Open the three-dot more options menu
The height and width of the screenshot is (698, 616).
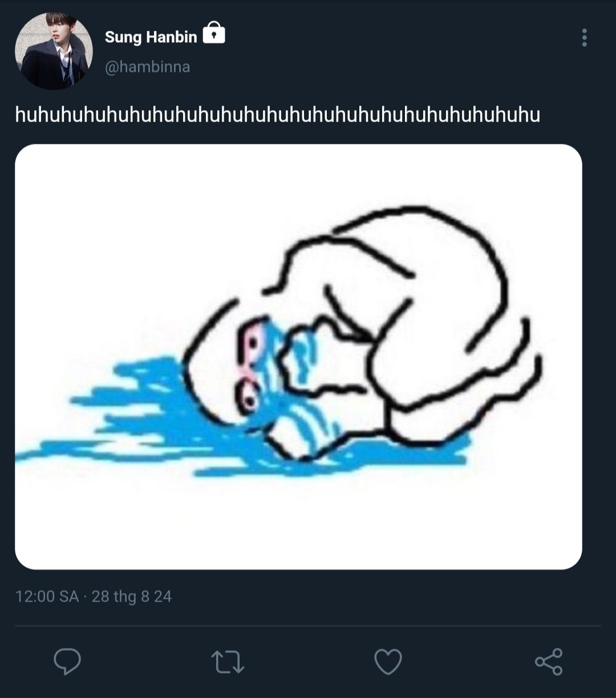tap(584, 38)
